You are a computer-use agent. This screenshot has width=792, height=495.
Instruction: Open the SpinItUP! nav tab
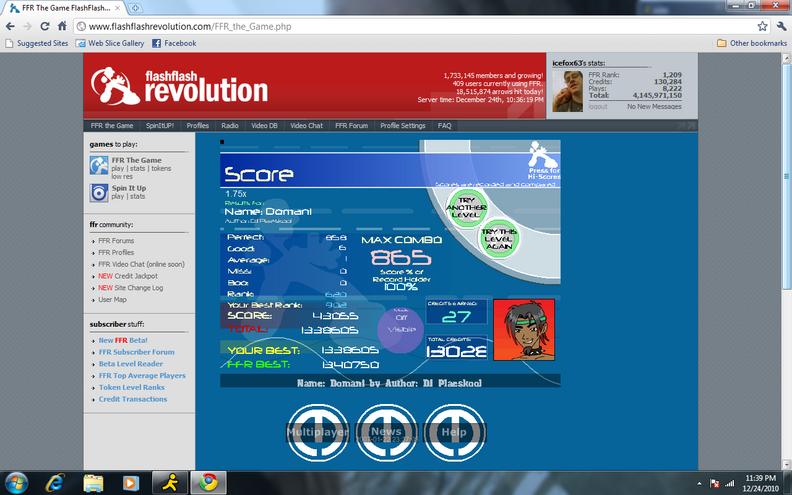point(160,126)
